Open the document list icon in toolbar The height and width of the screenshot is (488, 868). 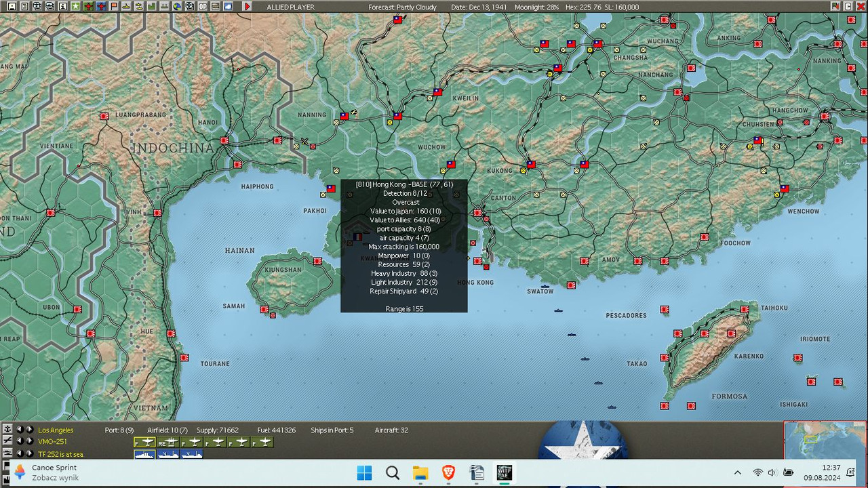click(24, 6)
